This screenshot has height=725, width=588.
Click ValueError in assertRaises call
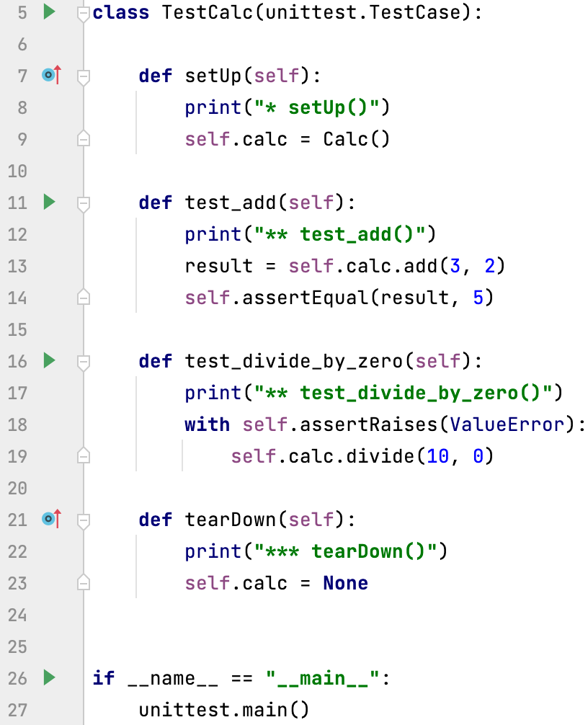tap(507, 424)
